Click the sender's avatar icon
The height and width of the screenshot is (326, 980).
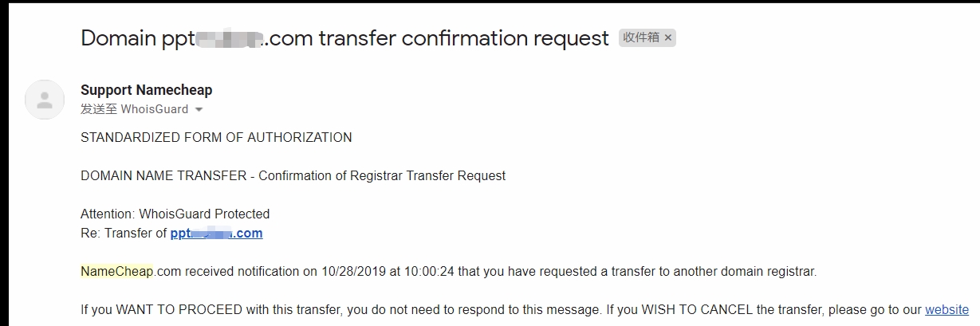click(x=45, y=100)
